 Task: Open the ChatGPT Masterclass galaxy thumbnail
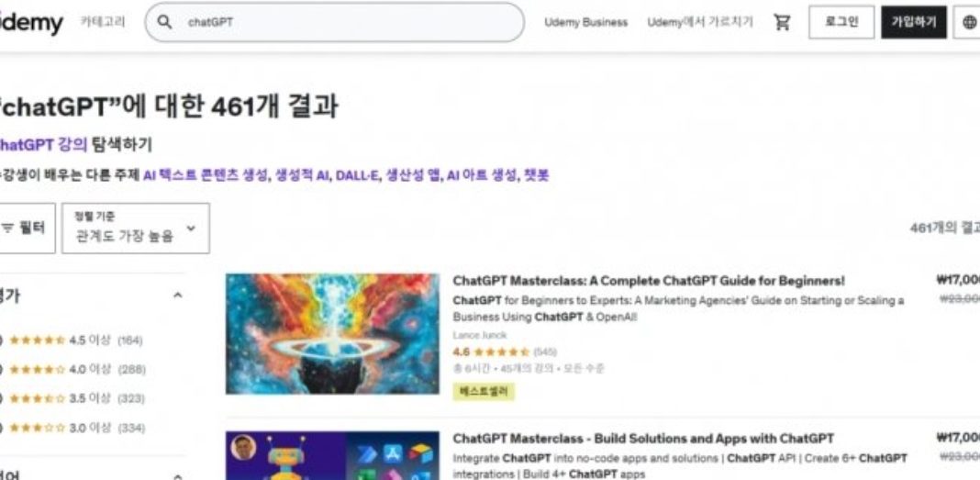pyautogui.click(x=332, y=334)
